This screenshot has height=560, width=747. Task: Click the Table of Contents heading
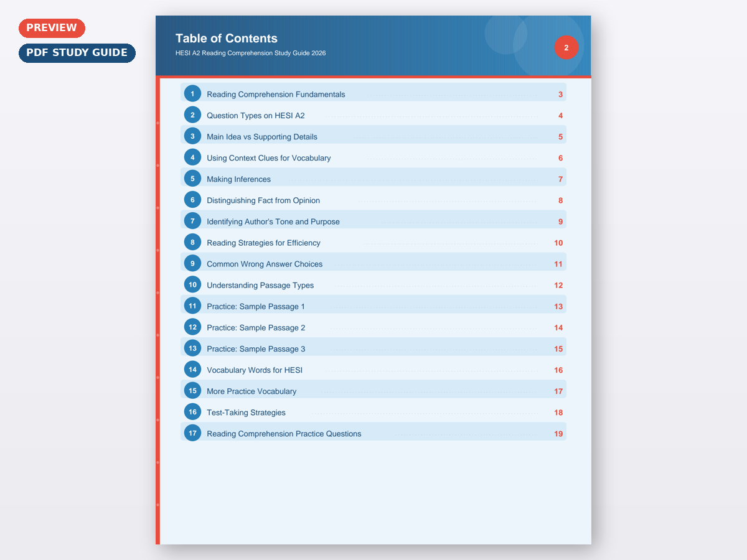click(x=227, y=39)
